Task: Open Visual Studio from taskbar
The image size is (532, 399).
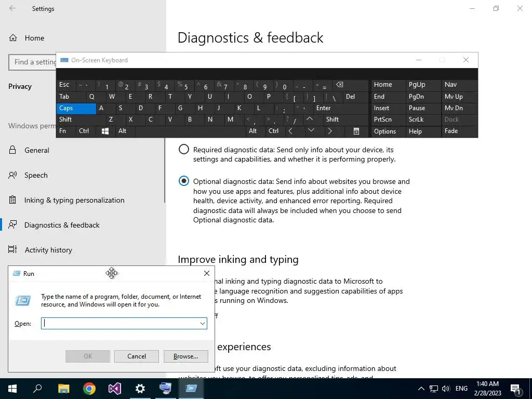Action: pos(115,389)
